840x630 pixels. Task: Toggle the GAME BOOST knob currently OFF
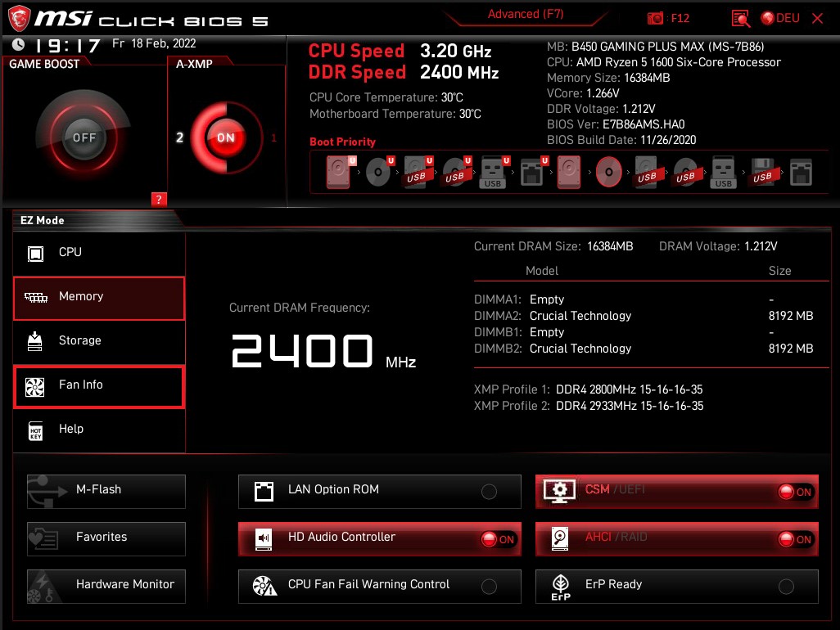click(84, 137)
